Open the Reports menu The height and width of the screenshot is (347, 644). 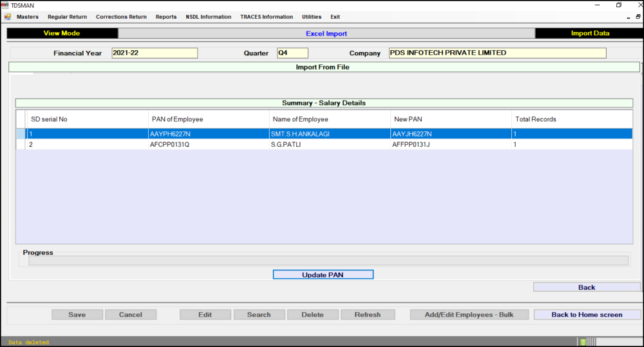point(166,17)
